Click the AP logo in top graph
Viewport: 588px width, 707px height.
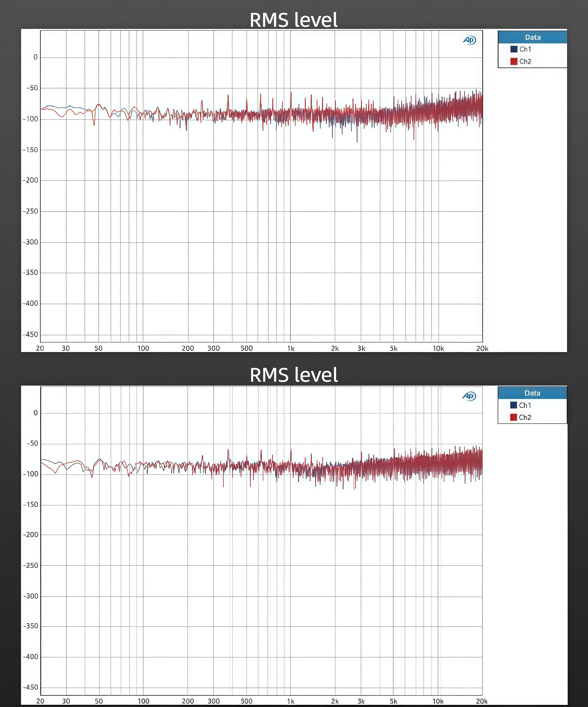point(469,40)
